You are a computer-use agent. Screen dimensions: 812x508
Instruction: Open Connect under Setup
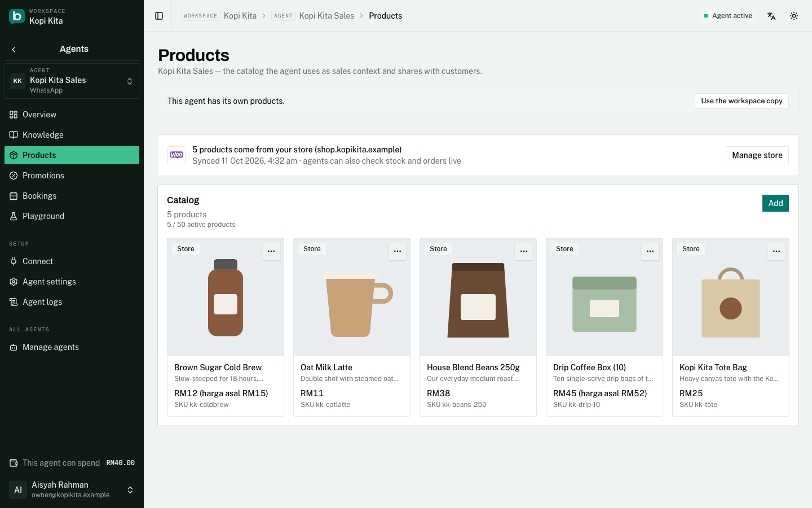click(72, 261)
